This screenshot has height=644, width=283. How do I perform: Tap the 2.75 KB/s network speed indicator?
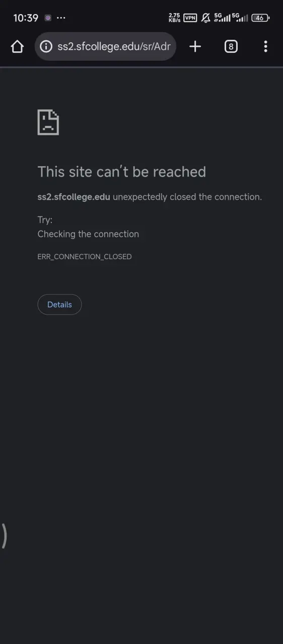tap(174, 18)
